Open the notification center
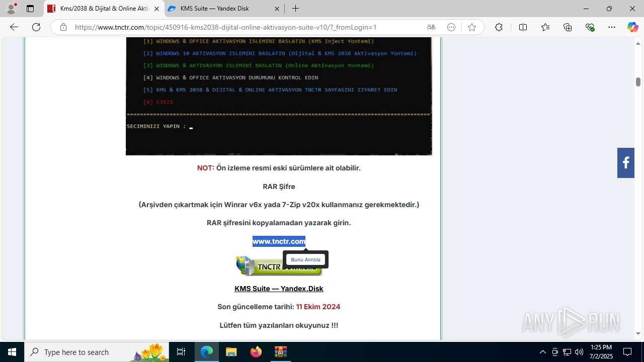 click(x=627, y=352)
